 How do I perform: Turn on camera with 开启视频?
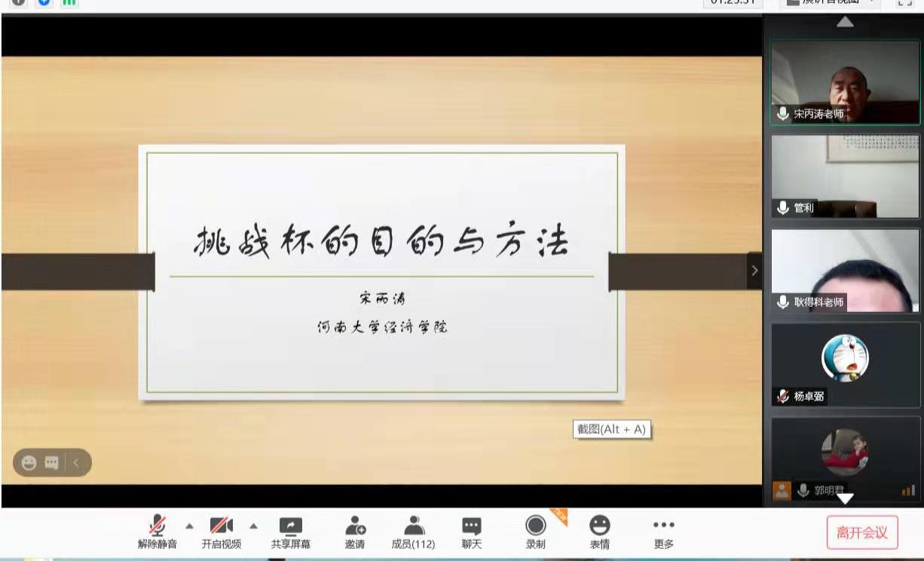[x=221, y=532]
